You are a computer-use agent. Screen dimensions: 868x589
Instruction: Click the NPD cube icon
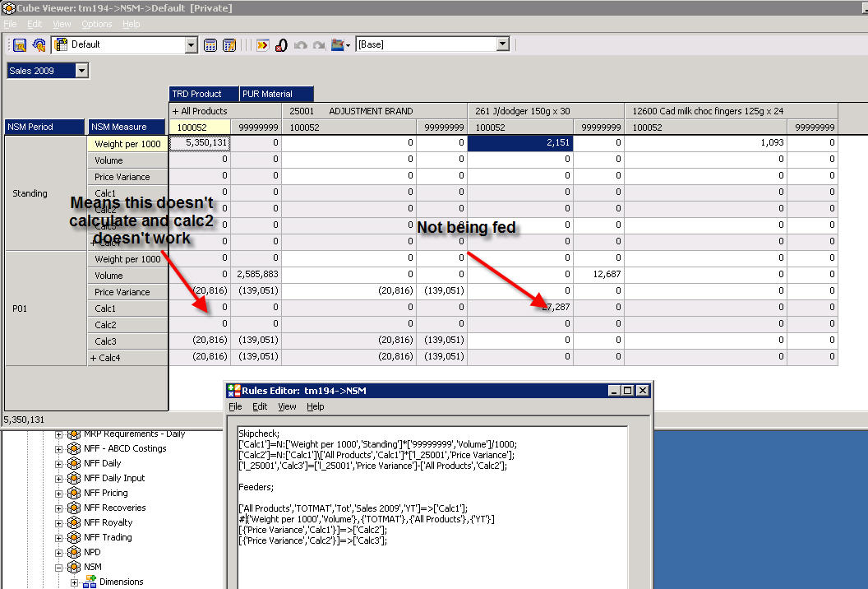click(x=74, y=553)
